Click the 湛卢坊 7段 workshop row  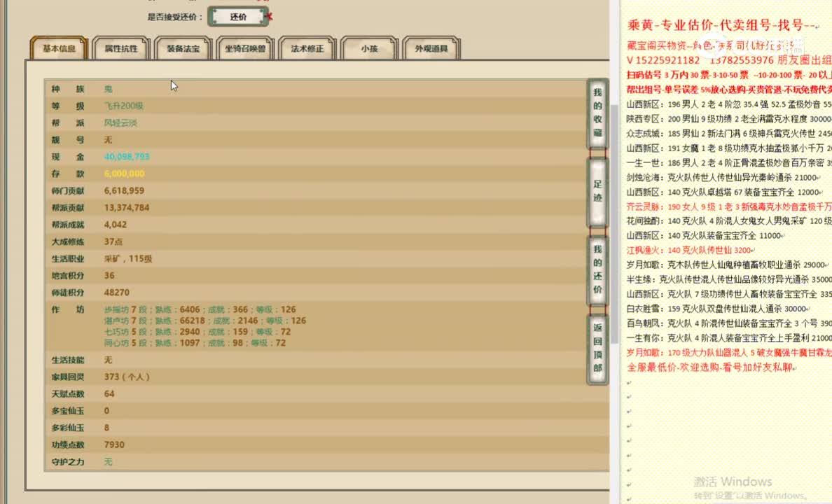204,321
